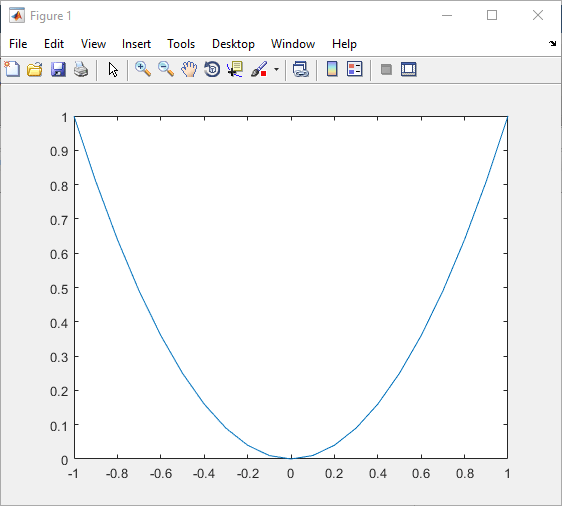Maximize the Figure 1 window
This screenshot has width=562, height=506.
492,15
